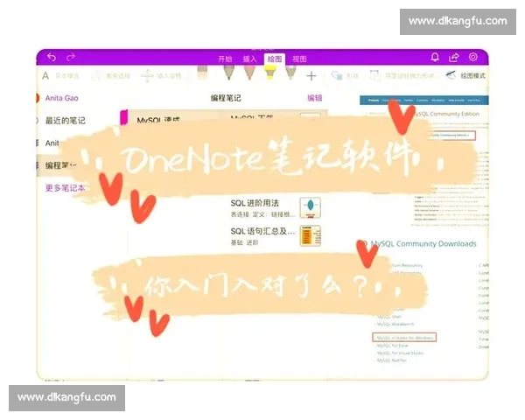525x420 pixels.
Task: Toggle 绘图模式 drawing mode
Action: pos(465,76)
